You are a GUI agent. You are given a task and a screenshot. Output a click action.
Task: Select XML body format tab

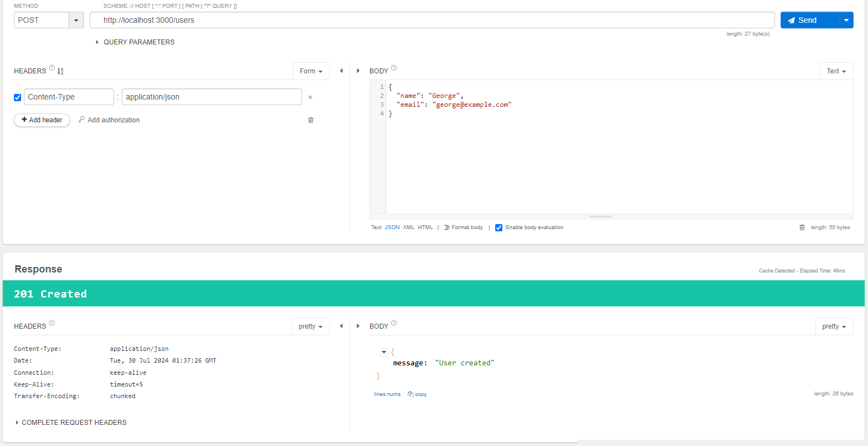(408, 227)
